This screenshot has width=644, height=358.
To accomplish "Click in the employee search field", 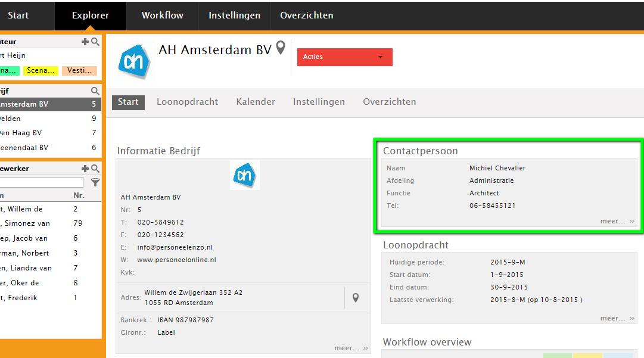I will 42,182.
